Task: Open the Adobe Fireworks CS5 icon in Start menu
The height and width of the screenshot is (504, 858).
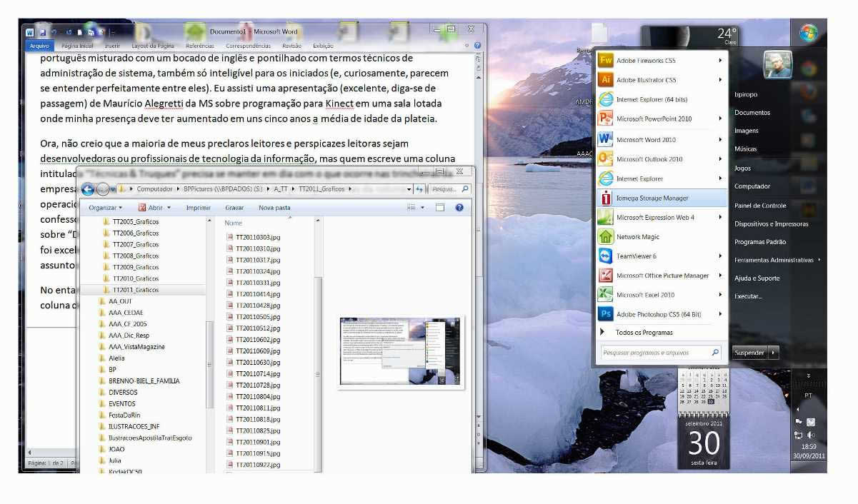Action: [x=606, y=61]
